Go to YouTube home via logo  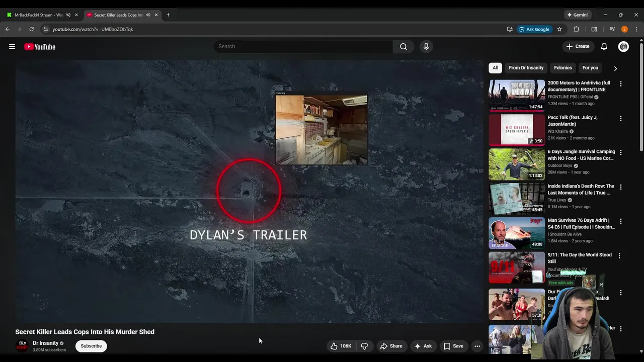[40, 47]
